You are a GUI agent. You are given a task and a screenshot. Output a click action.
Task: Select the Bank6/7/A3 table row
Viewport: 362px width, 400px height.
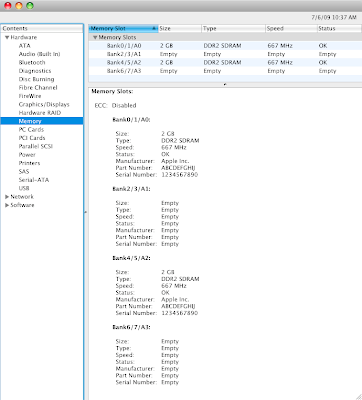tap(225, 71)
